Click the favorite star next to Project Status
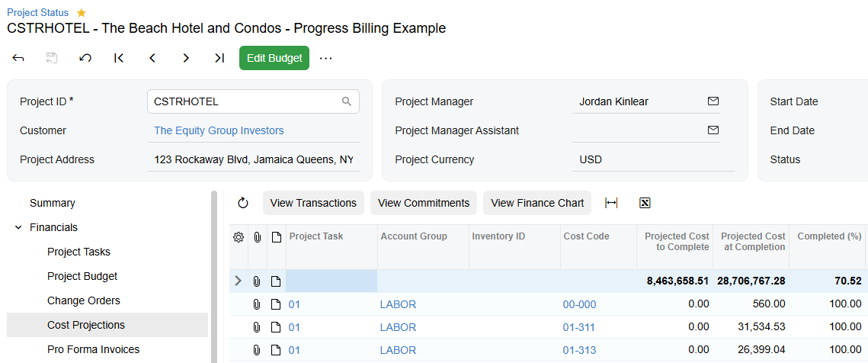This screenshot has width=868, height=363. coord(82,12)
